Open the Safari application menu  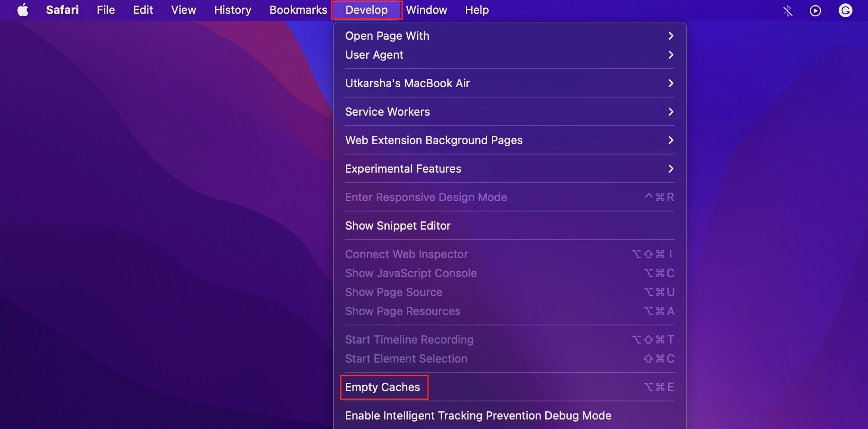pyautogui.click(x=62, y=10)
